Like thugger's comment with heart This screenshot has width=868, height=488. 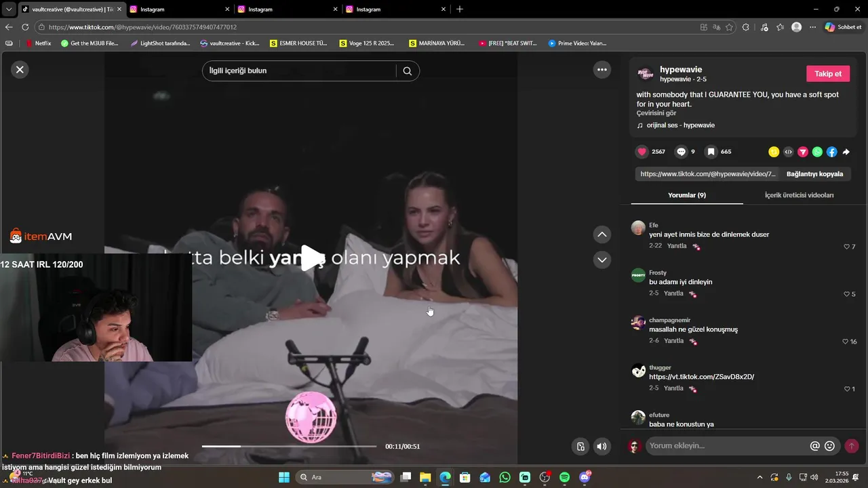coord(847,389)
